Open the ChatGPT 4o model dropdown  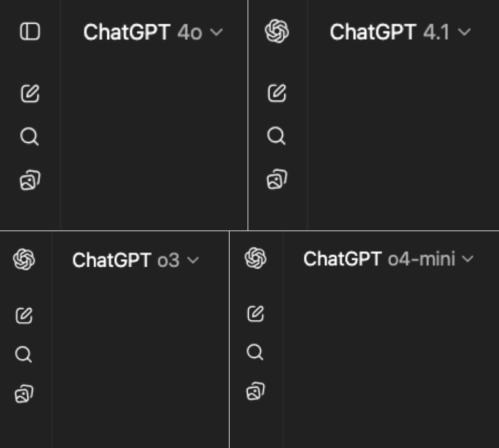153,32
